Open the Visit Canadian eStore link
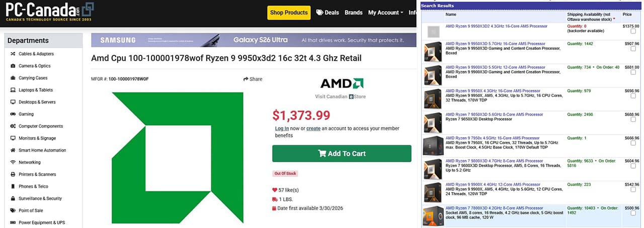 tap(340, 96)
